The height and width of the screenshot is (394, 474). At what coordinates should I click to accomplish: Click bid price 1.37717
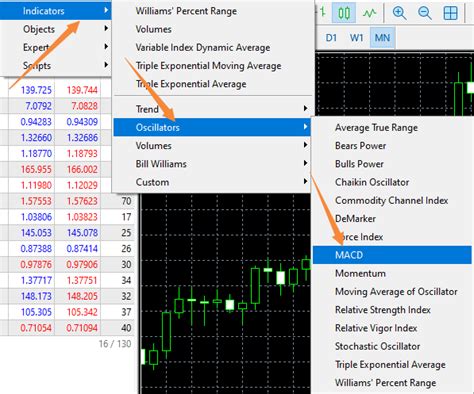(36, 280)
